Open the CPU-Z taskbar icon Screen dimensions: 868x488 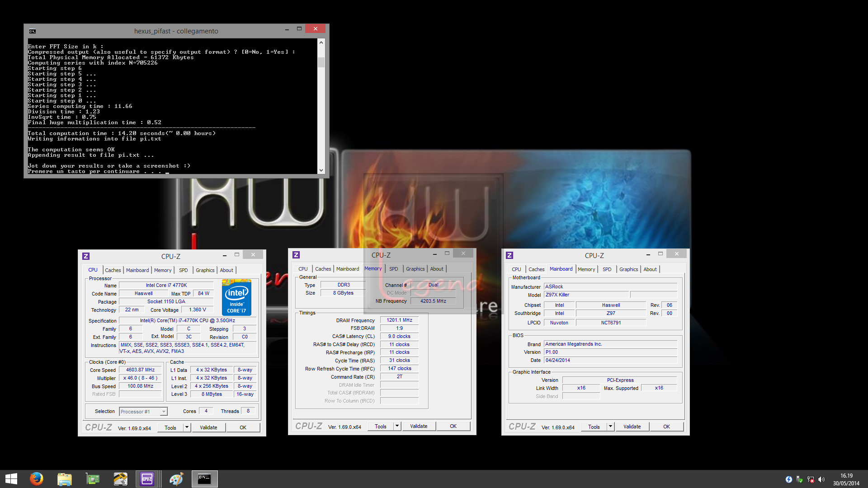point(147,479)
